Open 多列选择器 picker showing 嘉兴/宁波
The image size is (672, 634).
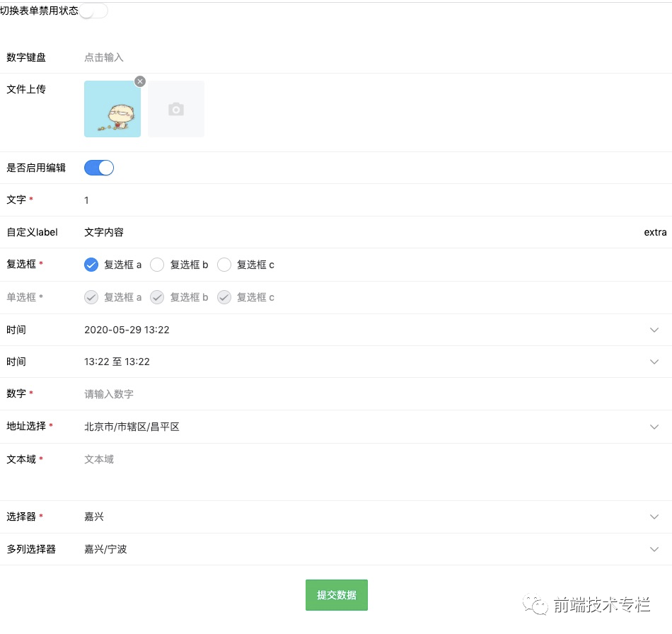click(x=336, y=549)
